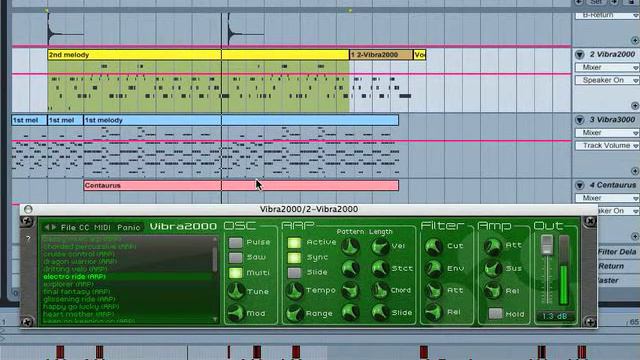The image size is (640, 360).
Task: Open the File menu in Vibra2000
Action: [68, 227]
